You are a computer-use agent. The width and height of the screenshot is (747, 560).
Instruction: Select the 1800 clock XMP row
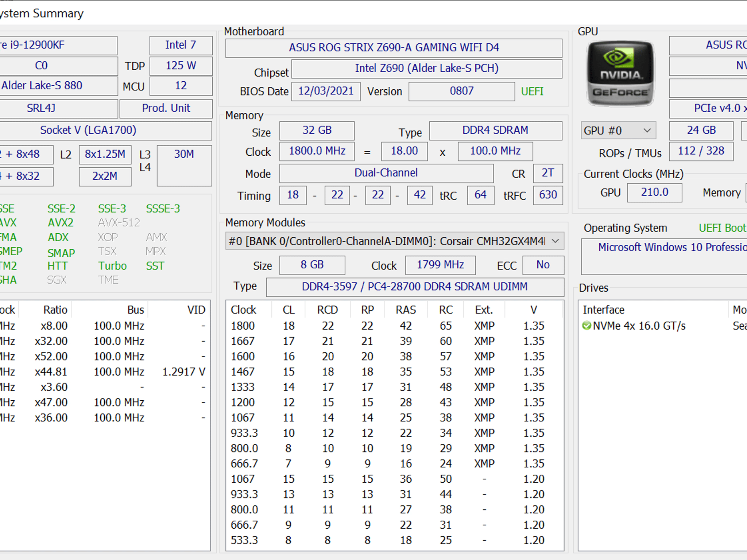pyautogui.click(x=395, y=326)
